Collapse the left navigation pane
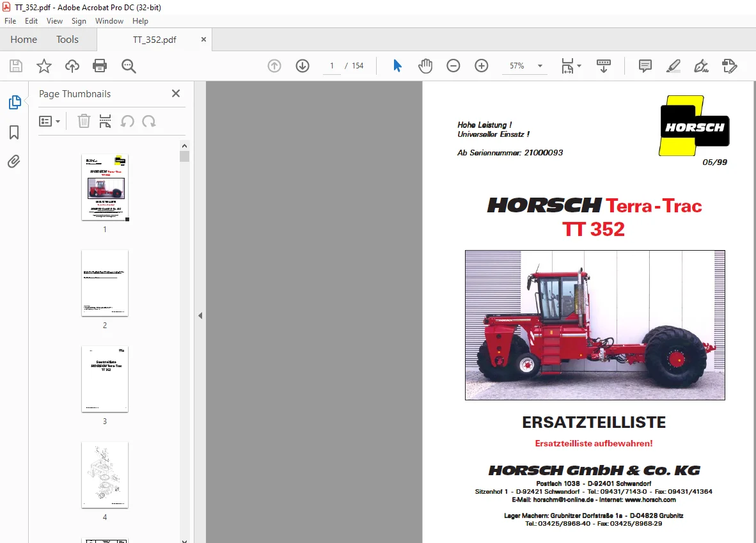 tap(200, 316)
